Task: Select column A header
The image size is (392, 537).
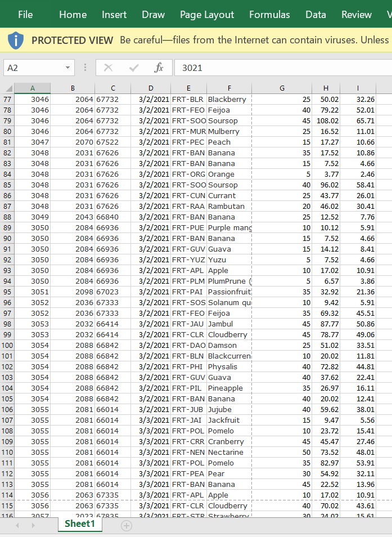Action: tap(33, 88)
